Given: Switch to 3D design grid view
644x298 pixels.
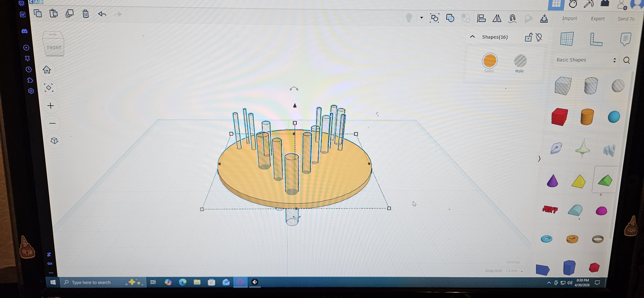Looking at the screenshot, I should [x=556, y=4].
